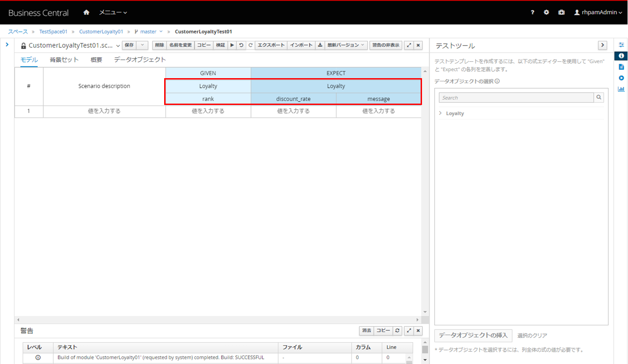
Task: Select the GIVEN column group header
Action: tap(208, 73)
